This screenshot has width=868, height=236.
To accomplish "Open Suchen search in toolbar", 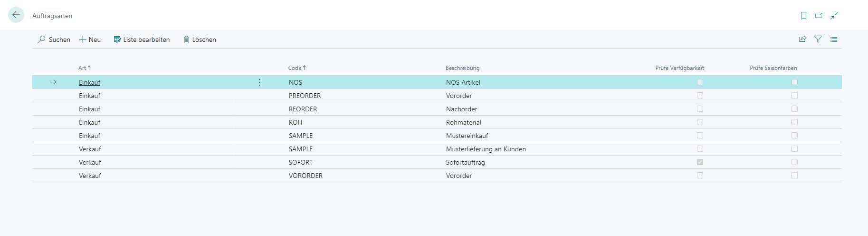I will pyautogui.click(x=54, y=39).
